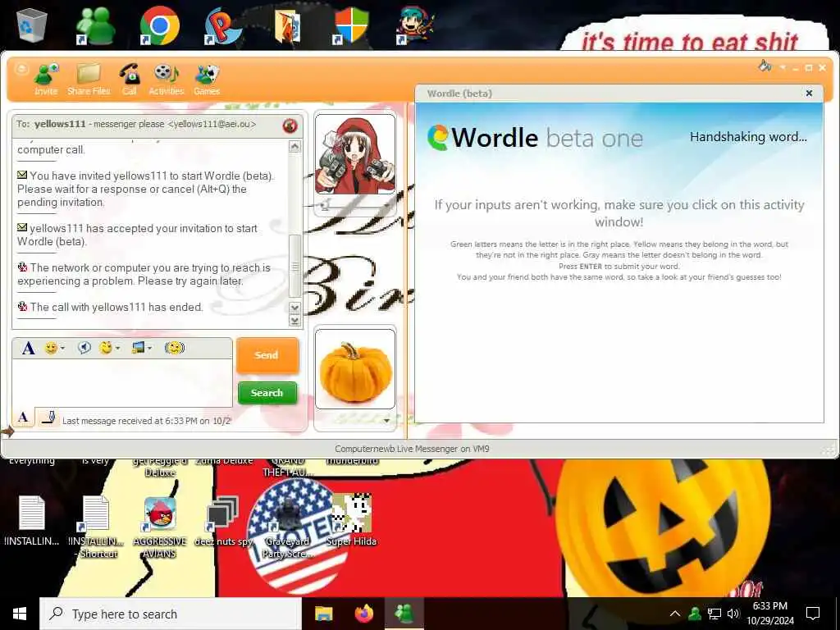The height and width of the screenshot is (630, 840).
Task: Click the round back arrow beside Invite
Action: click(x=21, y=69)
